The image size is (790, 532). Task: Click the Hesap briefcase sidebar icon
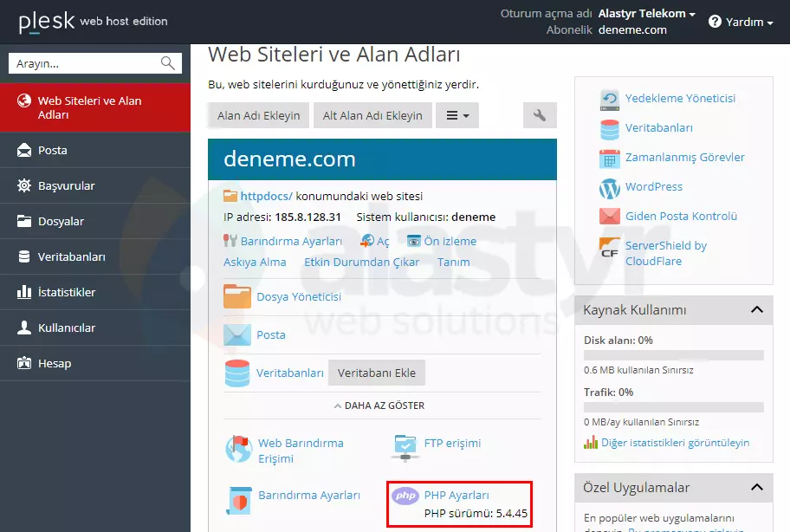click(x=23, y=363)
